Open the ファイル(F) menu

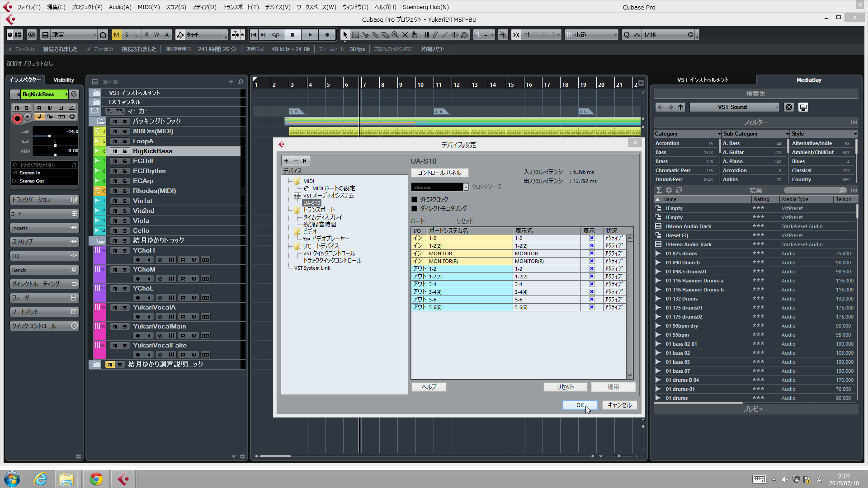pos(28,7)
